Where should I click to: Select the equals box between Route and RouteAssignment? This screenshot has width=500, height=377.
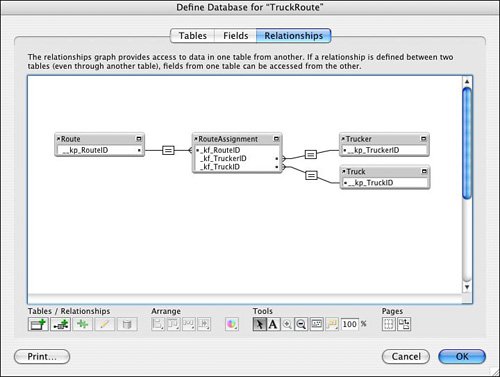click(x=168, y=150)
